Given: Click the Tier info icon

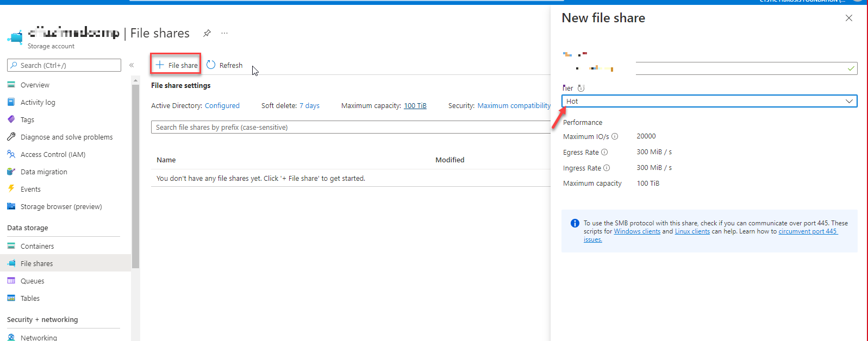Looking at the screenshot, I should coord(581,88).
